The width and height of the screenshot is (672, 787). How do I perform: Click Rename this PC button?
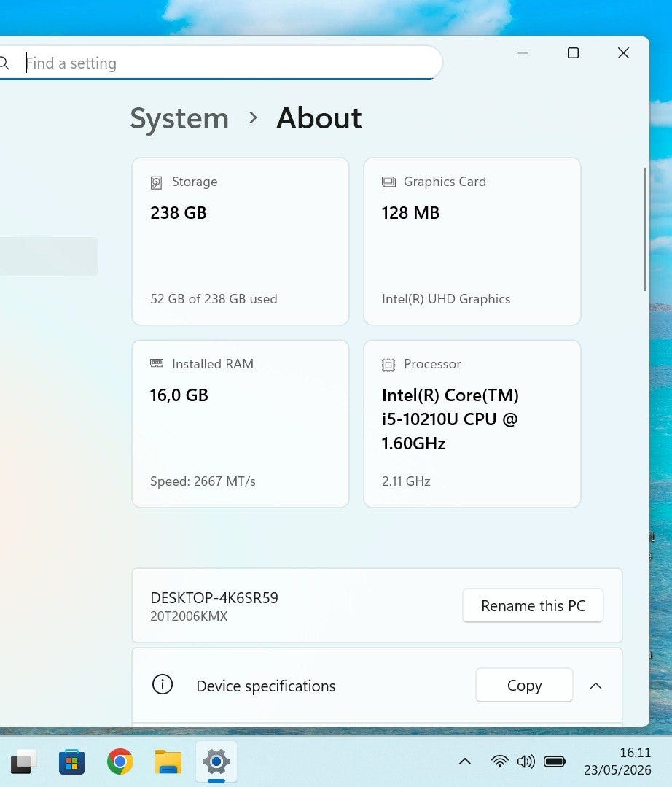coord(533,606)
